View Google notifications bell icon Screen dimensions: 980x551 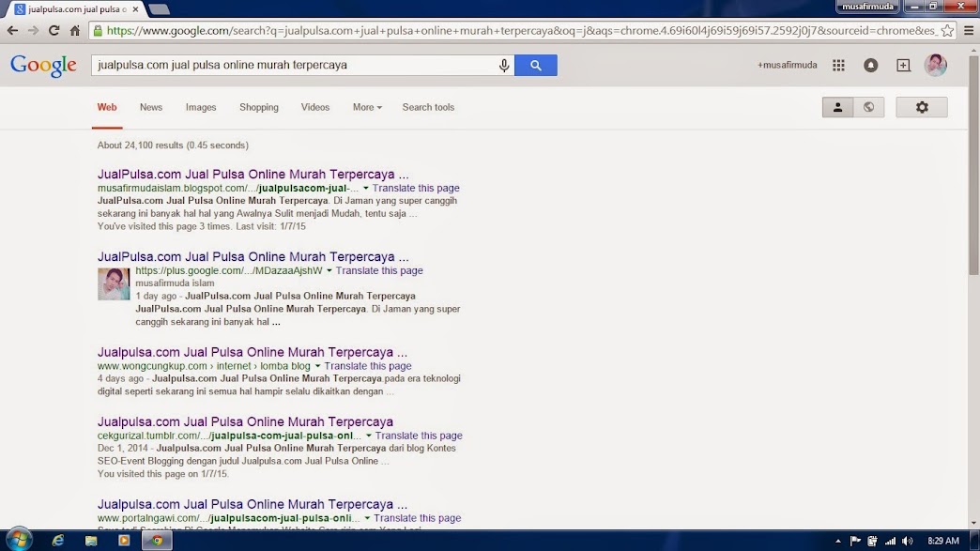(x=870, y=65)
